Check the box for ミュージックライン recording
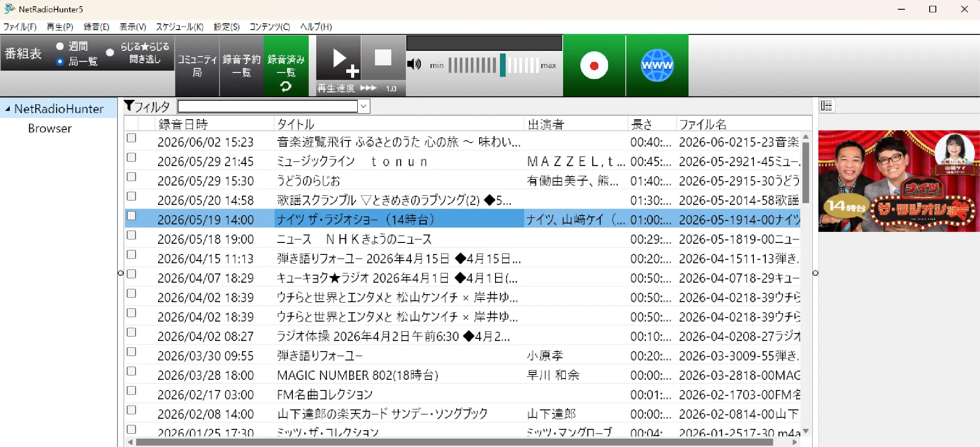980x447 pixels. click(131, 157)
